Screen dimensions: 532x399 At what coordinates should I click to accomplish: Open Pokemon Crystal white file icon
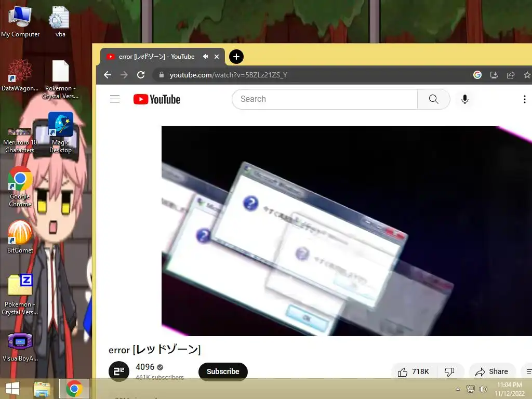tap(60, 79)
